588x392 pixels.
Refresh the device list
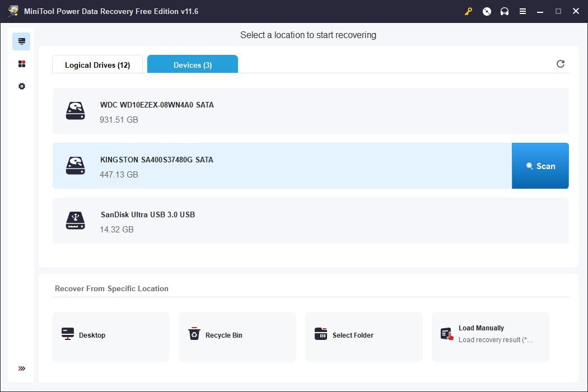[x=561, y=64]
